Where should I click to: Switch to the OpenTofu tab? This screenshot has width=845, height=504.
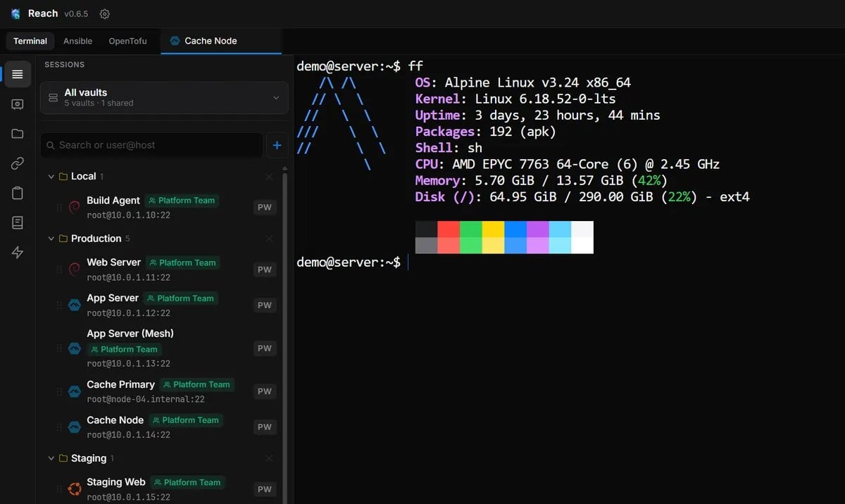tap(127, 41)
